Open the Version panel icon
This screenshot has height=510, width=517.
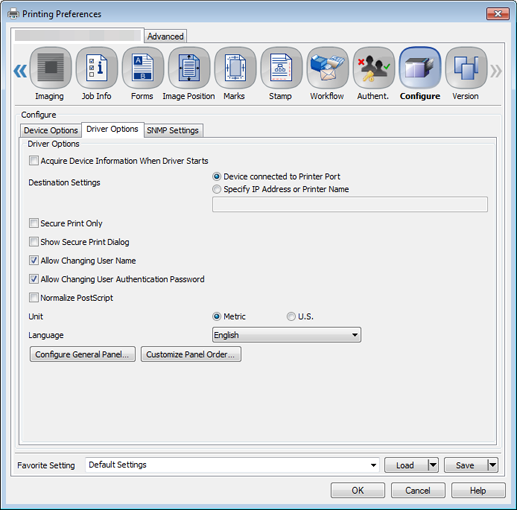(466, 68)
